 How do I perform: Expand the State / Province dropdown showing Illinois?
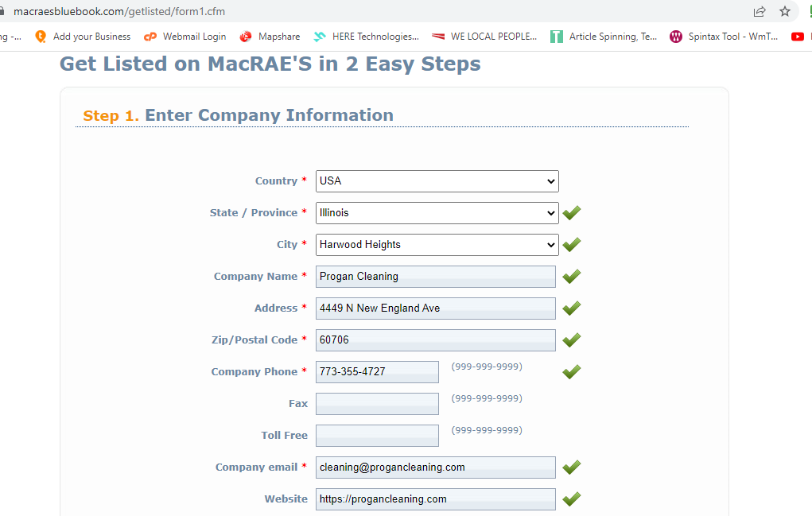pos(437,213)
